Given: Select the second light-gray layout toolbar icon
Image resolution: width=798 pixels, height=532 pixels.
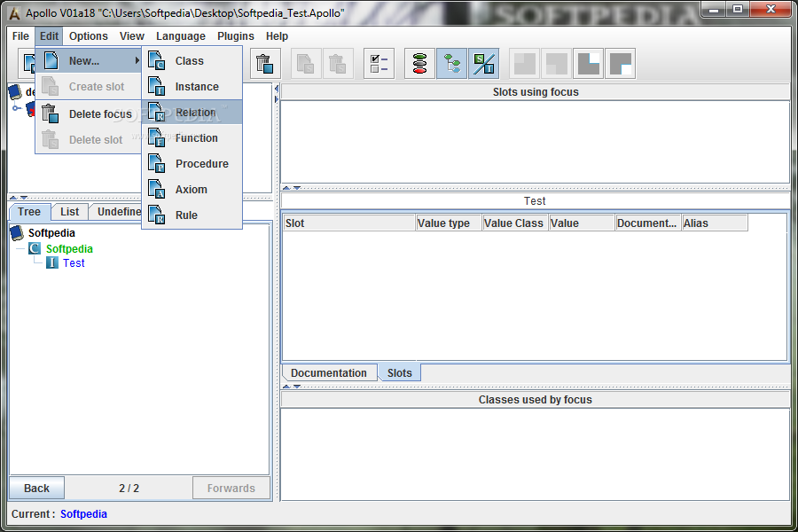Looking at the screenshot, I should [x=556, y=64].
